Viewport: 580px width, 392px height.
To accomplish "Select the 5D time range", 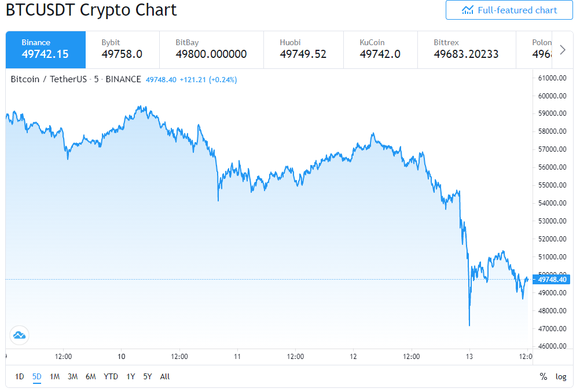I will pos(36,376).
